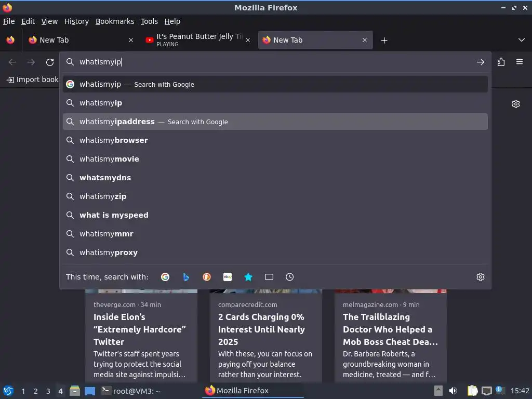Click the update notification tray icon
The height and width of the screenshot is (399, 532).
tap(500, 390)
